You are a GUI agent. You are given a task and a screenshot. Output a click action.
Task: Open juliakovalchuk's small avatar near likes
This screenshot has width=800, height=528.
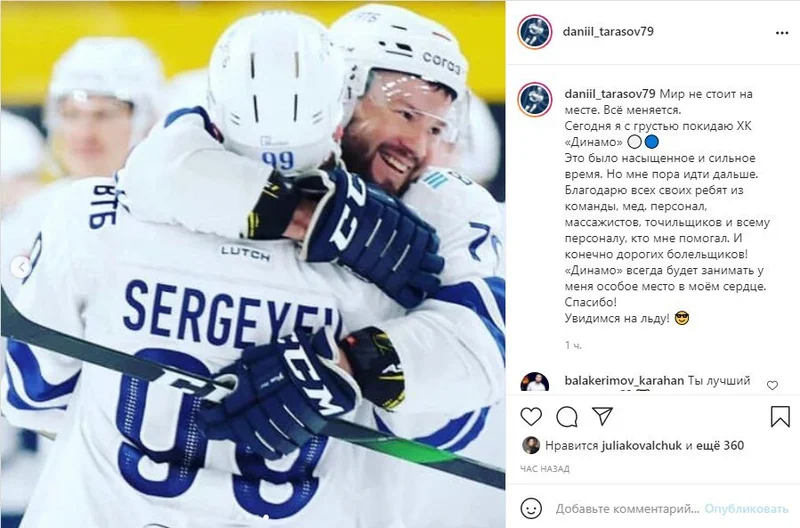pos(531,445)
